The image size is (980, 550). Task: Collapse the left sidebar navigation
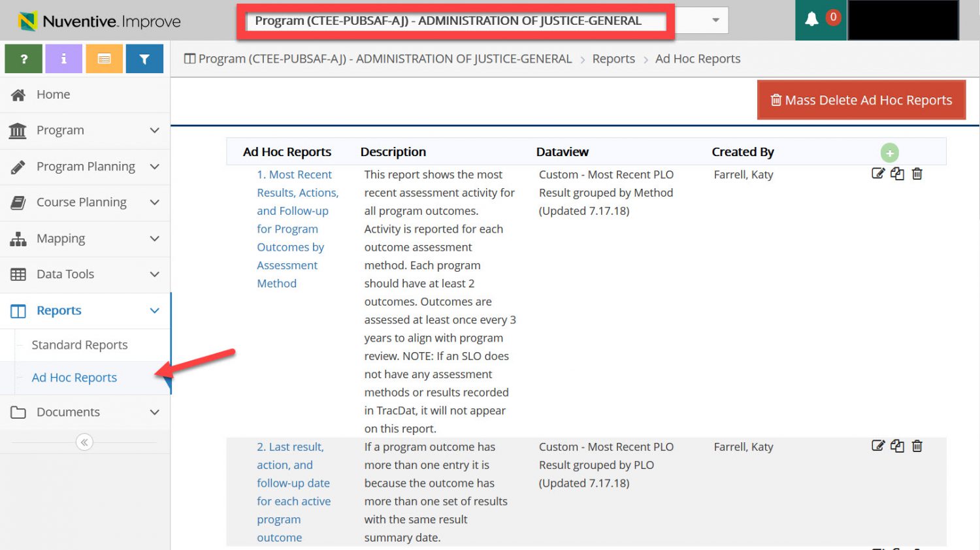click(84, 442)
